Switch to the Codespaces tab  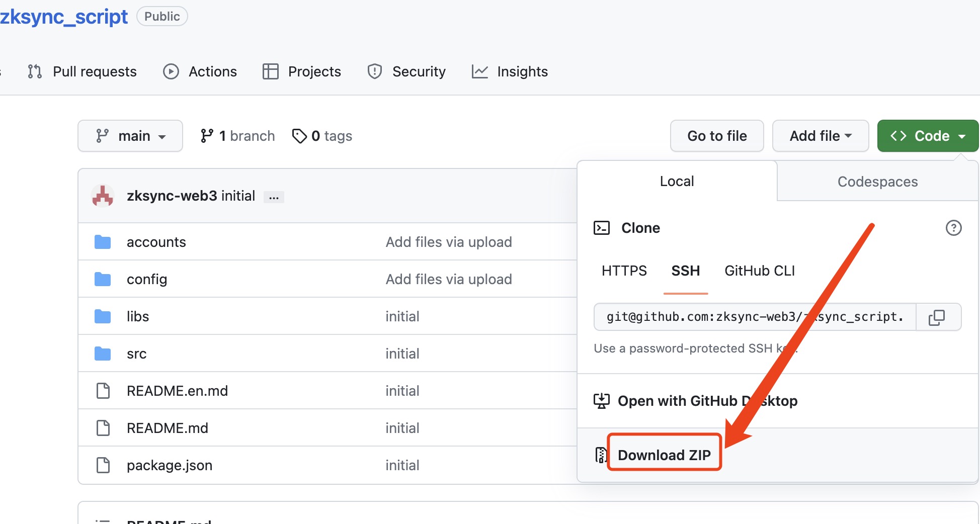pyautogui.click(x=878, y=182)
